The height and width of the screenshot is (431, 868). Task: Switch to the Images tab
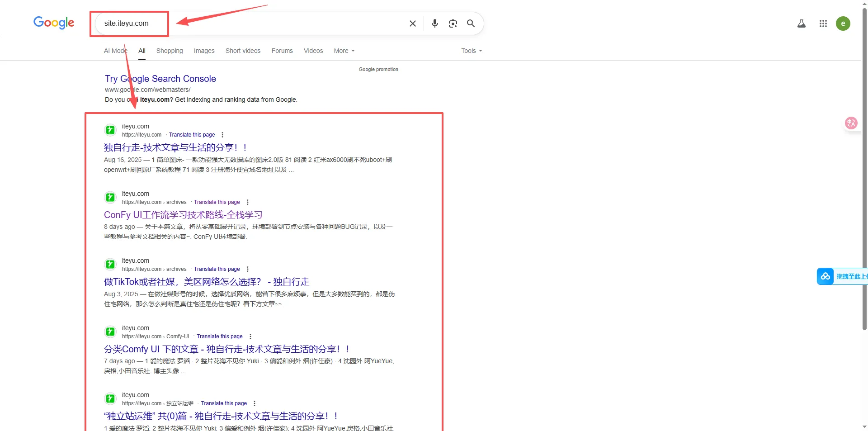pyautogui.click(x=204, y=51)
